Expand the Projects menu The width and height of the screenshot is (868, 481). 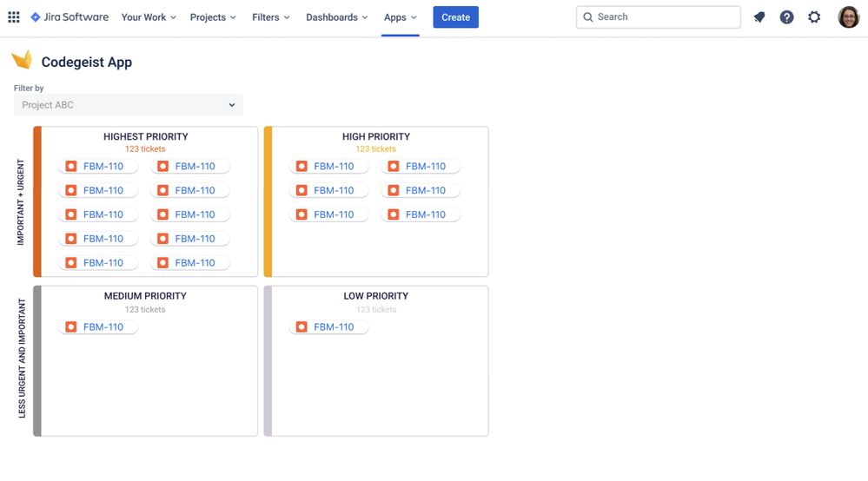pos(213,17)
